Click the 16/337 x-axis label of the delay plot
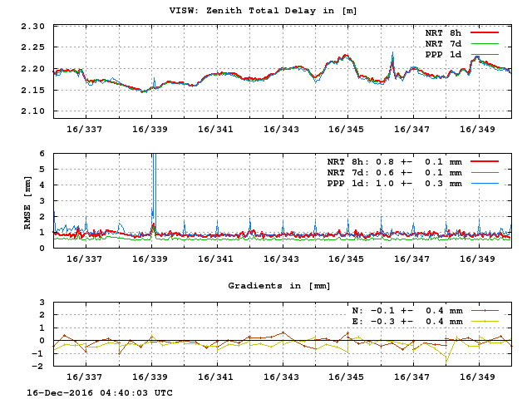The image size is (532, 399). pos(84,130)
